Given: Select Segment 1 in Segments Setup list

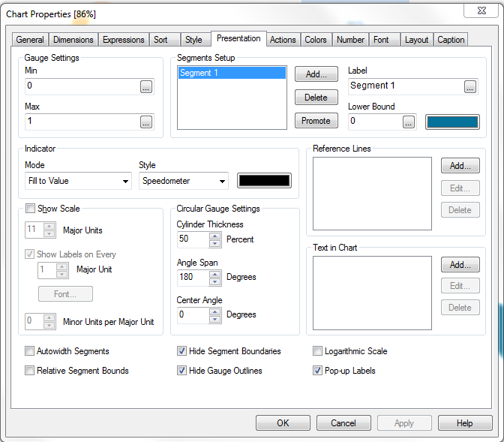Looking at the screenshot, I should click(231, 73).
